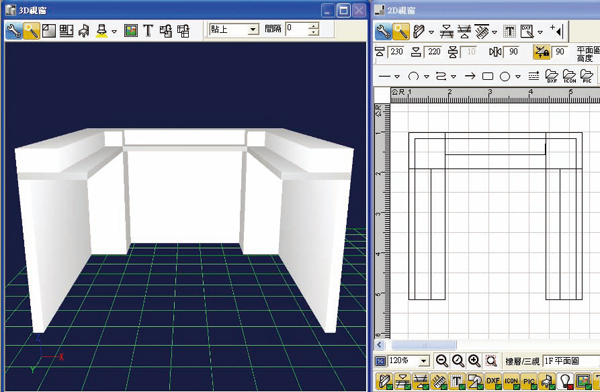This screenshot has width=600, height=392.
Task: Click the plus-arrow snap point icon
Action: click(556, 31)
